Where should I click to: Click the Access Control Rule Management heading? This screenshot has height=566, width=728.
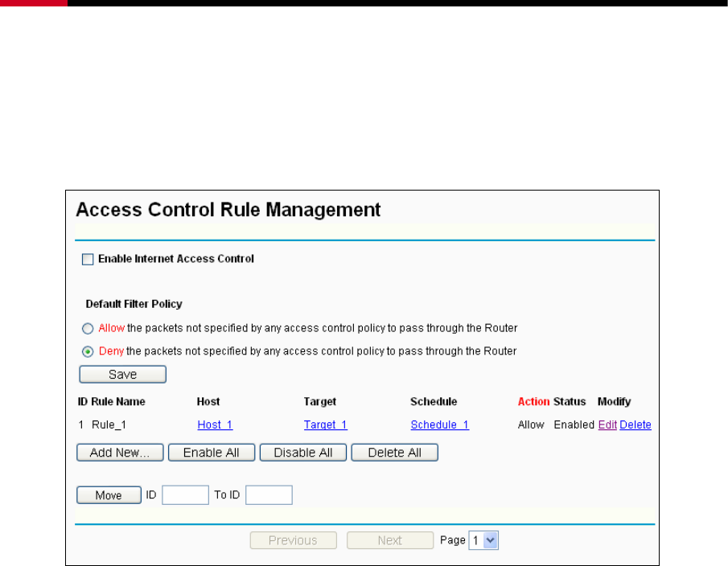(x=228, y=209)
